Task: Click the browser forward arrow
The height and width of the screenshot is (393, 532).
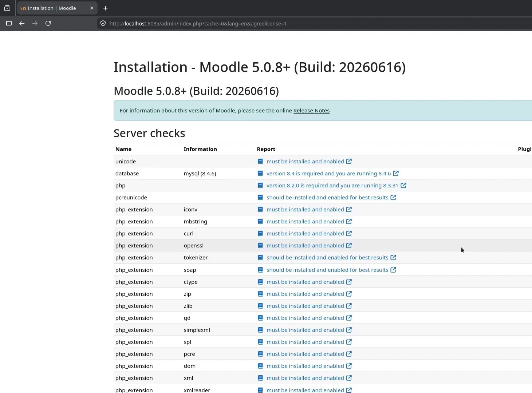Action: coord(35,23)
